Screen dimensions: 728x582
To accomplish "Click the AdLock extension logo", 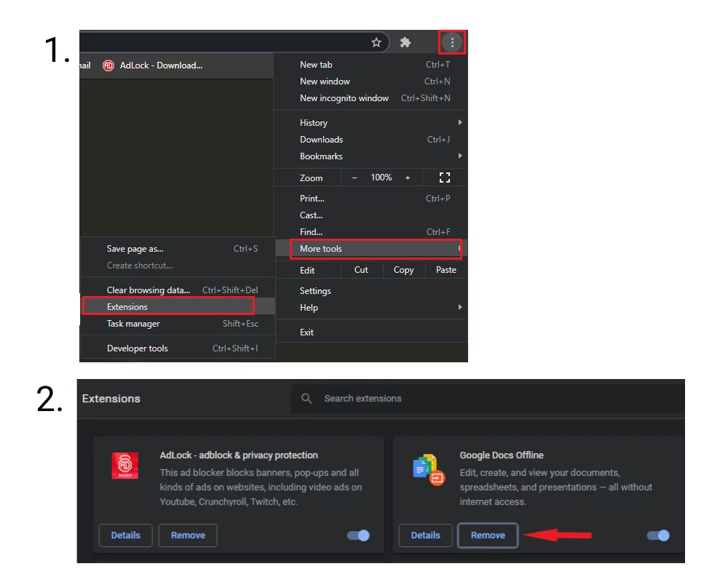I will tap(125, 465).
